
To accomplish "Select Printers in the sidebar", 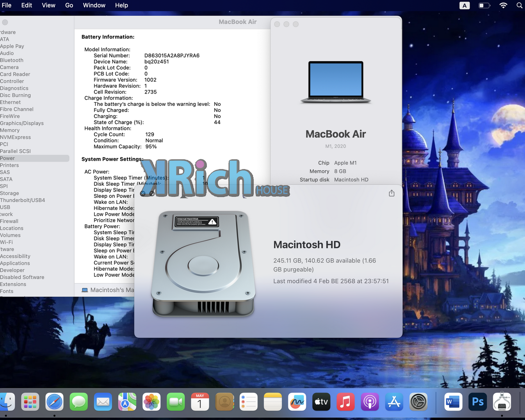I will pos(9,165).
